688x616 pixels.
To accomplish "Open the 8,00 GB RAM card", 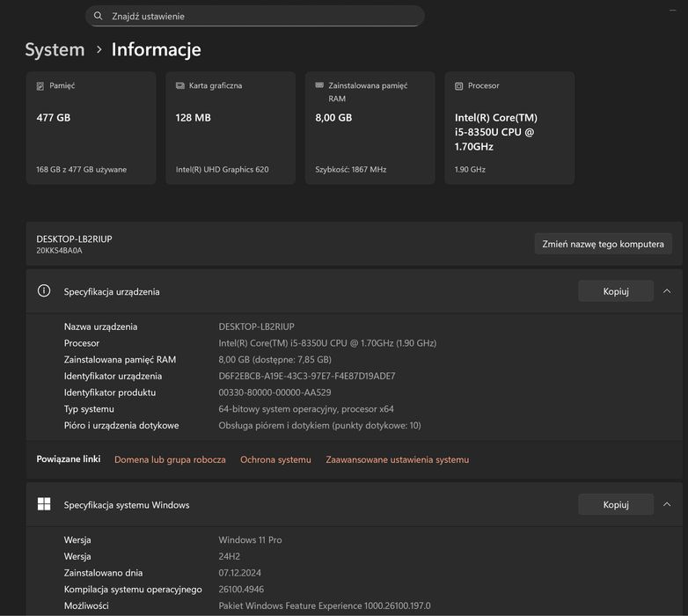I will click(x=370, y=128).
